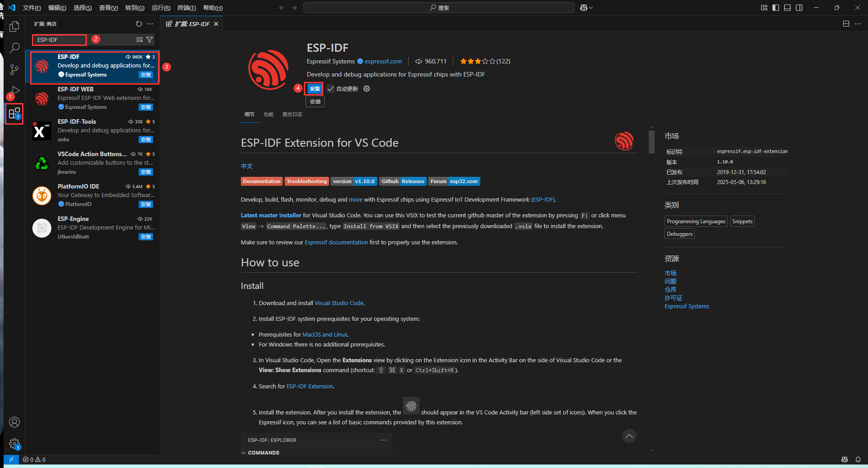Open the Selection menu

[83, 8]
